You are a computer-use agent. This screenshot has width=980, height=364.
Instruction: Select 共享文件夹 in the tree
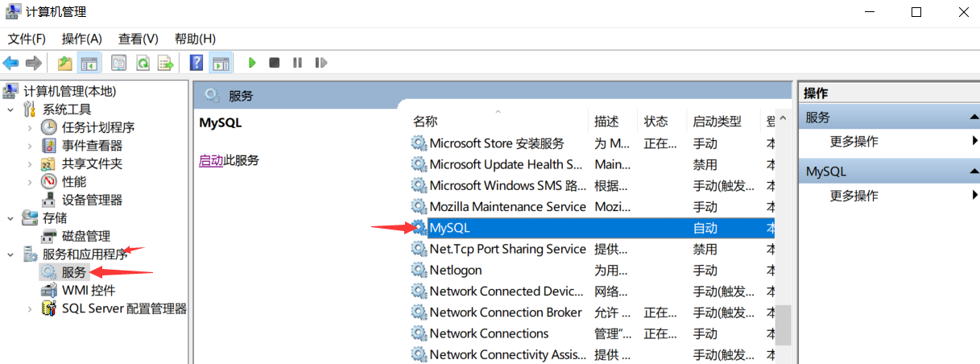(92, 163)
